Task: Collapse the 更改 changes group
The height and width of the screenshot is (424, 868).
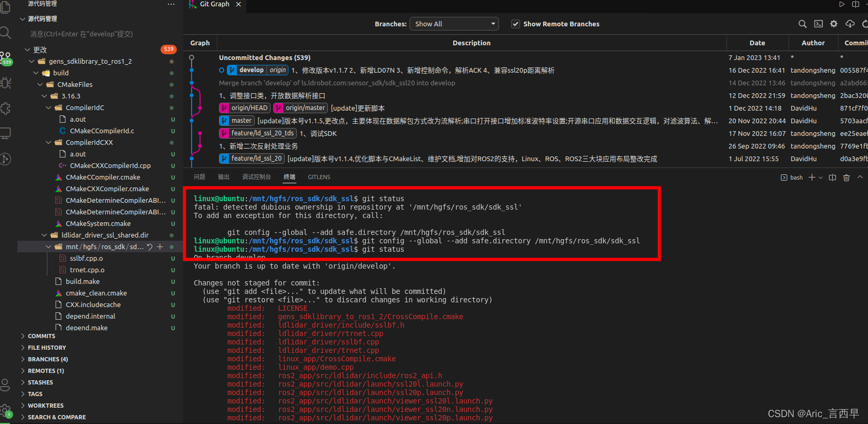Action: pos(27,50)
